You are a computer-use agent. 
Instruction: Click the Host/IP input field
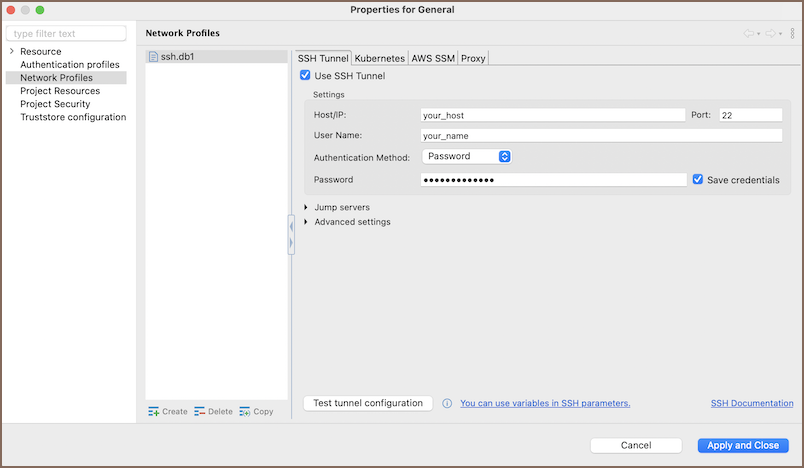553,115
